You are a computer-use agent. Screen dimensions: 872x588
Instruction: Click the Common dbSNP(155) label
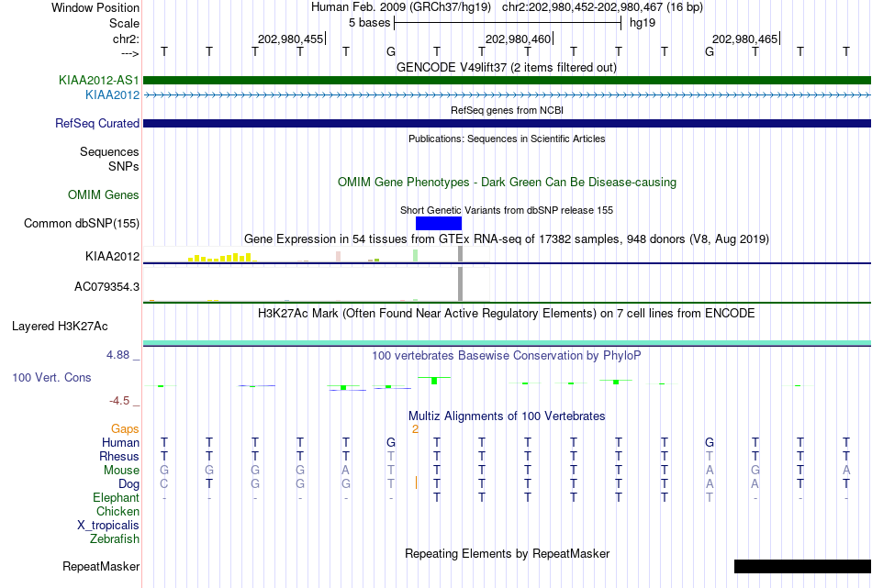[82, 224]
